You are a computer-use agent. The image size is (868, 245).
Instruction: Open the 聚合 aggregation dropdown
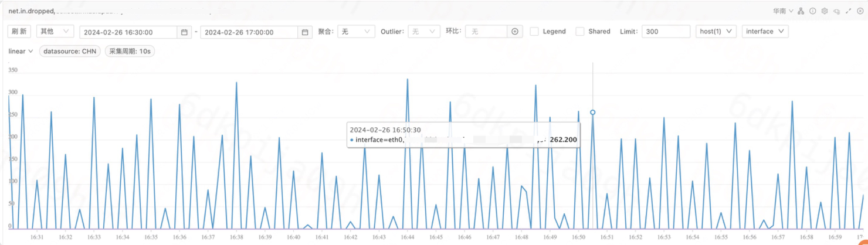coord(356,32)
